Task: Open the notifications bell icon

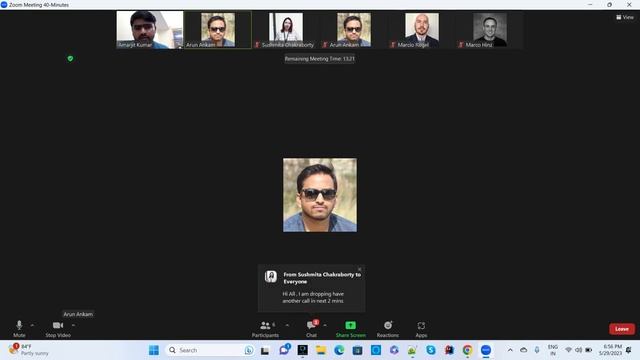Action: point(629,350)
